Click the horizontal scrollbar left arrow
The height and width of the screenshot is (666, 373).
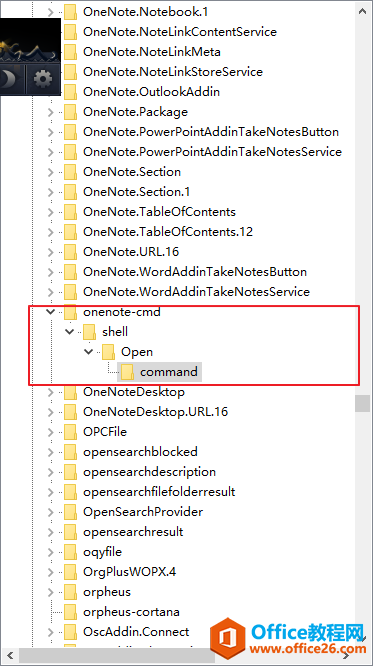point(11,655)
